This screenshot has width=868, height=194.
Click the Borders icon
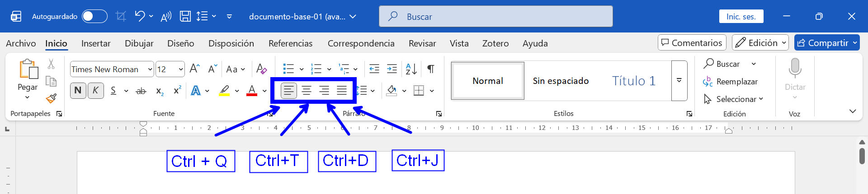point(419,91)
